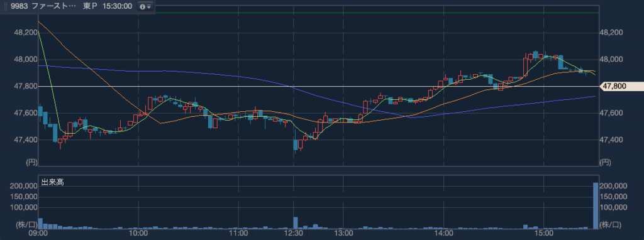644x240 pixels.
Task: Click the drag grip beside stock code 9983
Action: tap(5, 6)
